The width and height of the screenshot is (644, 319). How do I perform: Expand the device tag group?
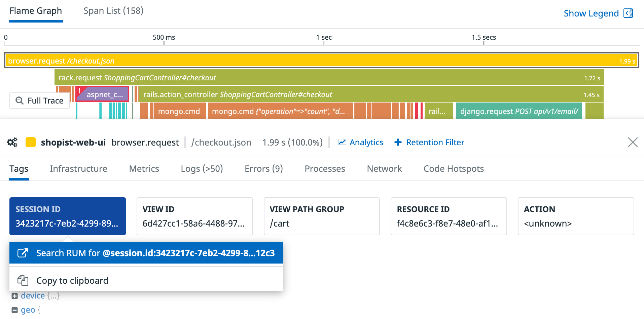(x=14, y=295)
